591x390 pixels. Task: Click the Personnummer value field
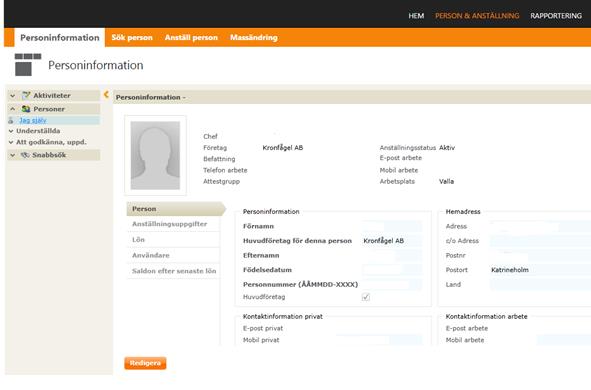pyautogui.click(x=392, y=284)
